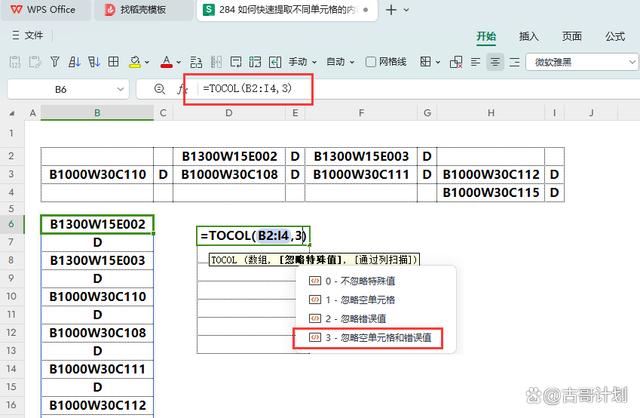The width and height of the screenshot is (640, 418).
Task: Click the in-cell =TOCOL(B2:I4,3) formula box
Action: click(x=253, y=236)
